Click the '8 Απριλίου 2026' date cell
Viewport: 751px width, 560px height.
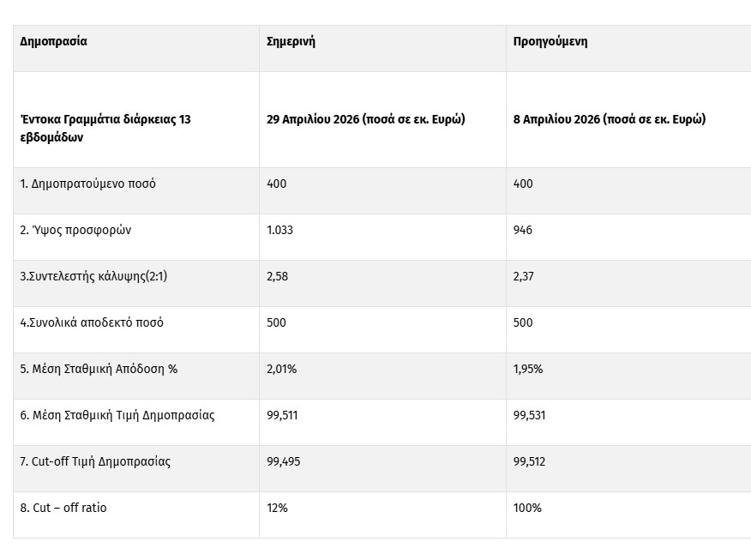tap(610, 119)
